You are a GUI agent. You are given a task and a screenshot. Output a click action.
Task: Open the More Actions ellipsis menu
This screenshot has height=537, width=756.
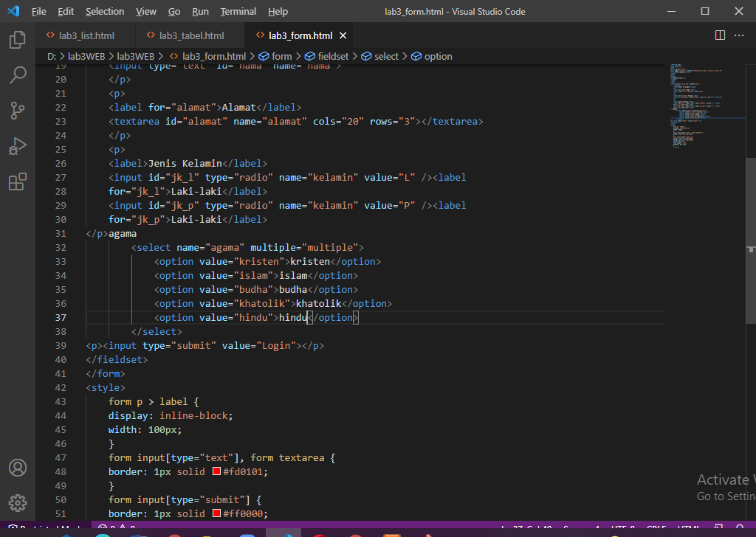(x=739, y=35)
